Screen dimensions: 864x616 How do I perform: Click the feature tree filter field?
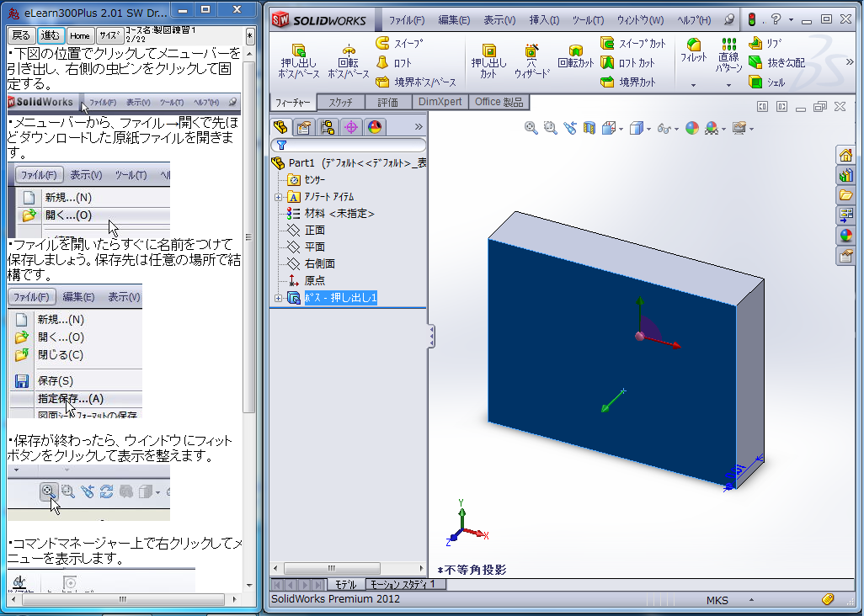(x=349, y=146)
